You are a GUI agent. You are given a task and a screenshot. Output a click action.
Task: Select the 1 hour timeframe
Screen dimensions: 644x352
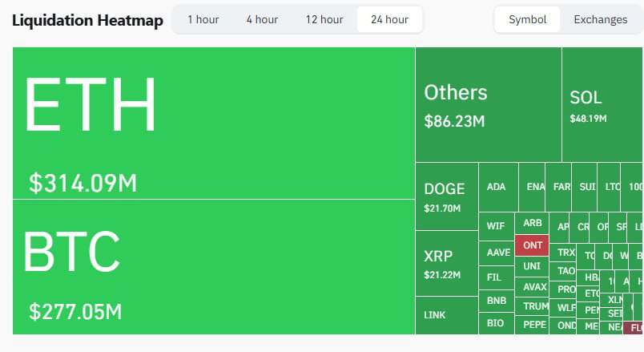tap(203, 19)
